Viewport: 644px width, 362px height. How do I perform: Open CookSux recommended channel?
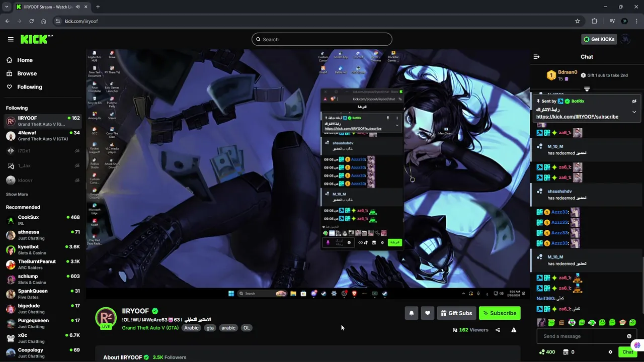tap(43, 220)
